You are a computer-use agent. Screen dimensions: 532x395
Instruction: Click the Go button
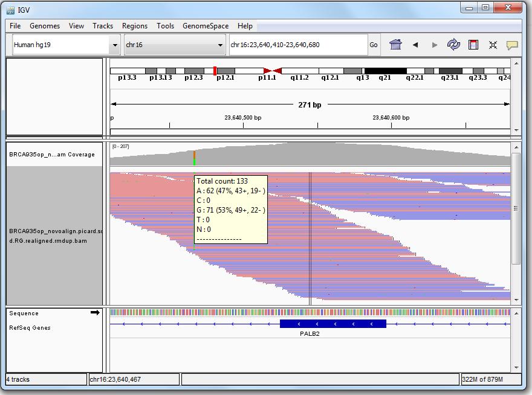pyautogui.click(x=374, y=45)
